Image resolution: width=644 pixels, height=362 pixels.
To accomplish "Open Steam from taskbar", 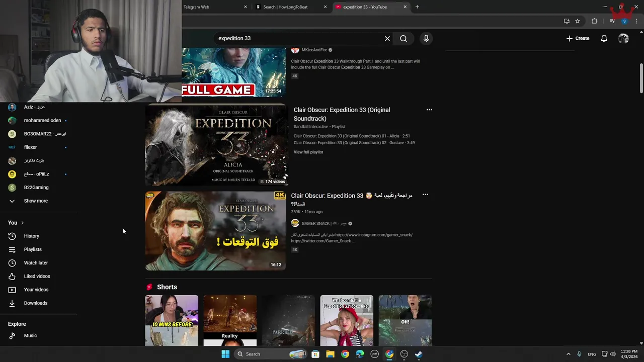I will coord(419,354).
